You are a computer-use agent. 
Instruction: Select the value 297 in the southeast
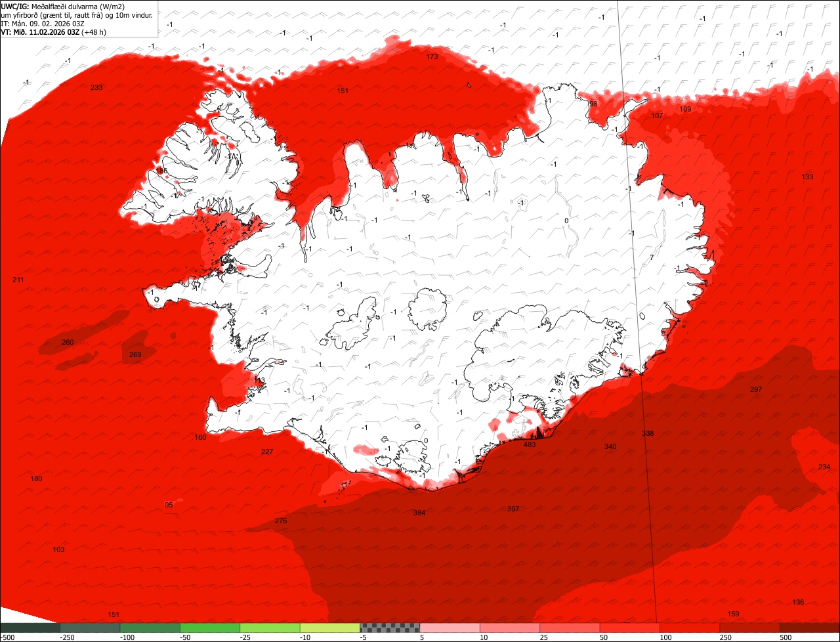click(x=756, y=389)
